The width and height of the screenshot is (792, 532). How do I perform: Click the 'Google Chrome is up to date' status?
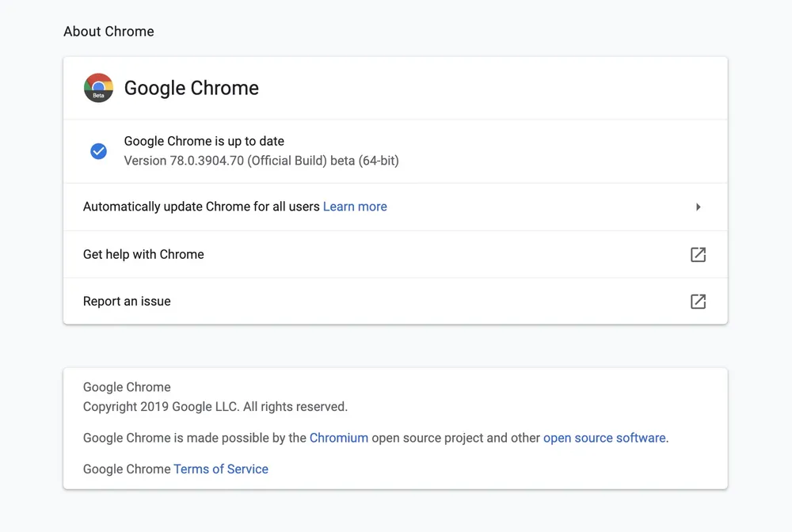204,141
